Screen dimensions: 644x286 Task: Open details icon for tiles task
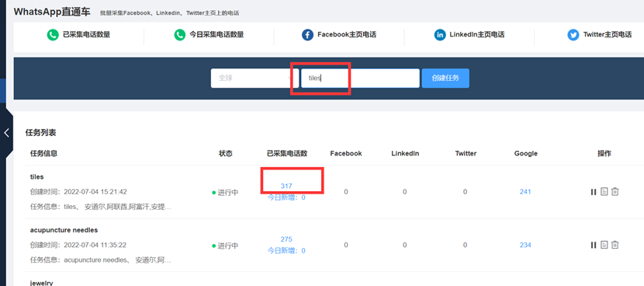pyautogui.click(x=604, y=191)
